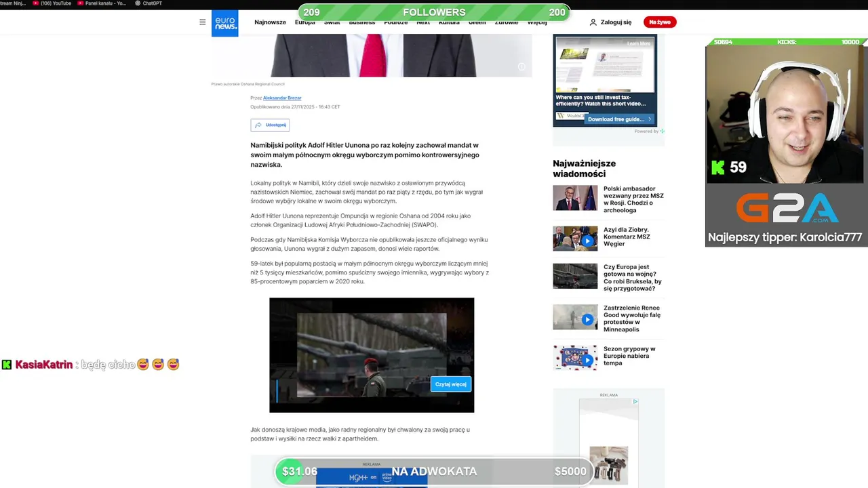Open author link Aleksandar Brezar

point(282,98)
